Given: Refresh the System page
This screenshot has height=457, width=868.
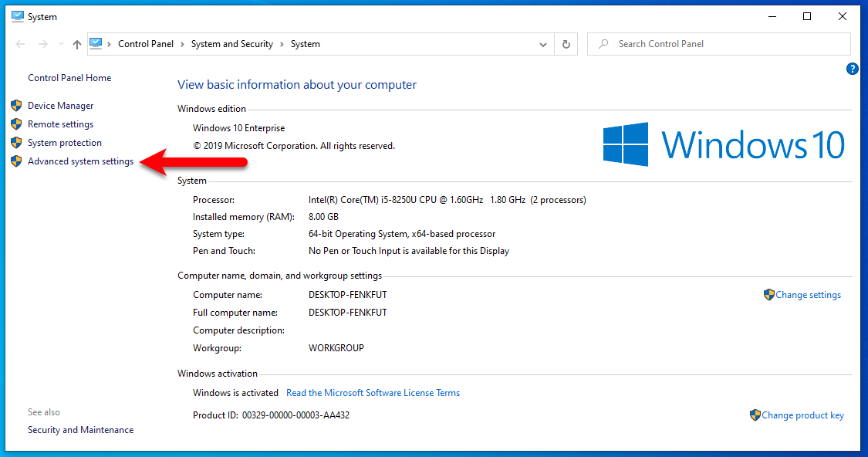Looking at the screenshot, I should [566, 44].
